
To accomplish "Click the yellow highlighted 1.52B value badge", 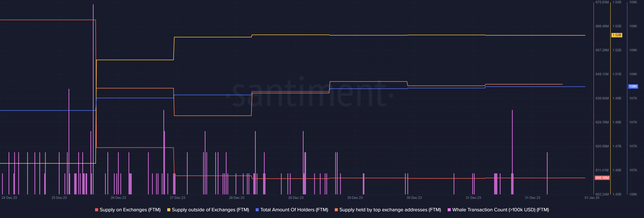I will pos(617,35).
